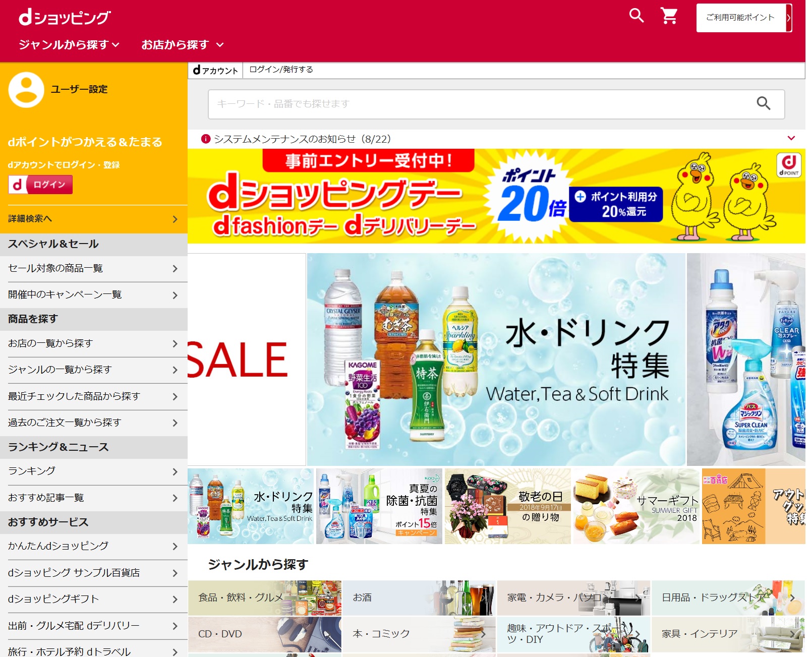Focus the keyword search input field
Image resolution: width=812 pixels, height=657 pixels.
tap(479, 104)
